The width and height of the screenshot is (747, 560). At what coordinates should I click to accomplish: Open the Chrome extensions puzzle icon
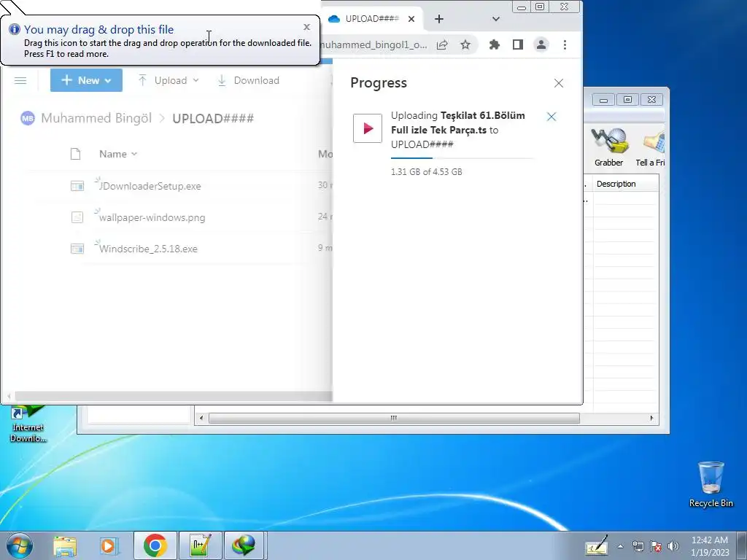pyautogui.click(x=495, y=44)
